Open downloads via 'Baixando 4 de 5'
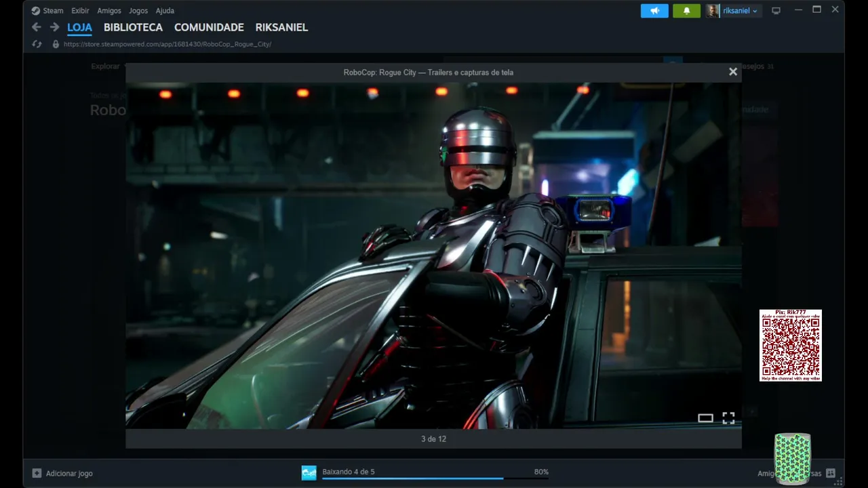868x488 pixels. (x=349, y=472)
